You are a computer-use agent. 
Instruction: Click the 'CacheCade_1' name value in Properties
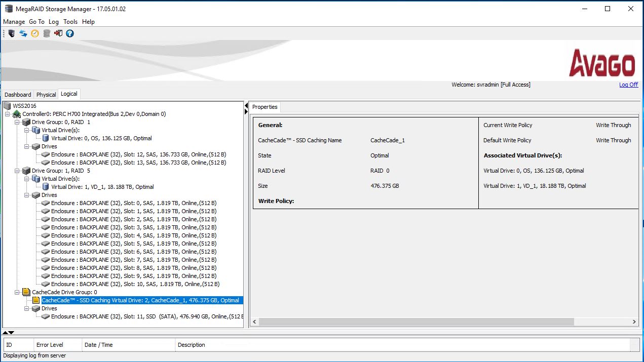click(388, 140)
